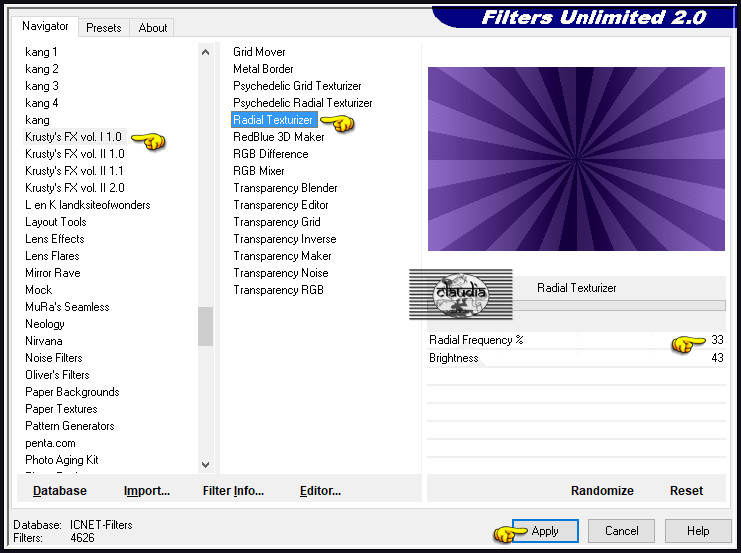Click the category list scroll up arrow
Screen dimensions: 741x553
[x=206, y=52]
